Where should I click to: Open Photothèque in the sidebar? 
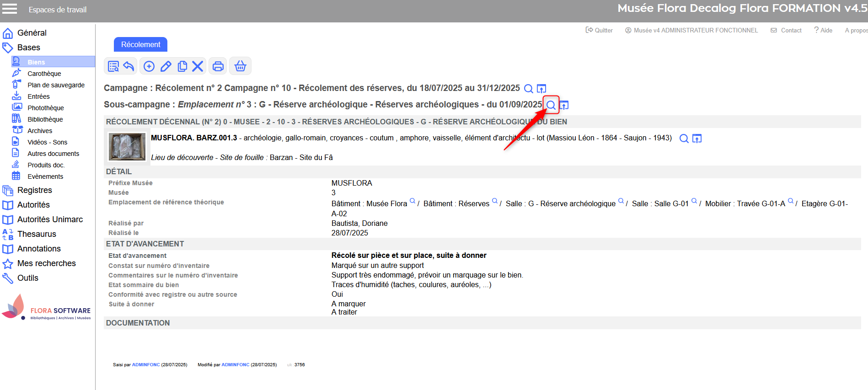(x=45, y=108)
